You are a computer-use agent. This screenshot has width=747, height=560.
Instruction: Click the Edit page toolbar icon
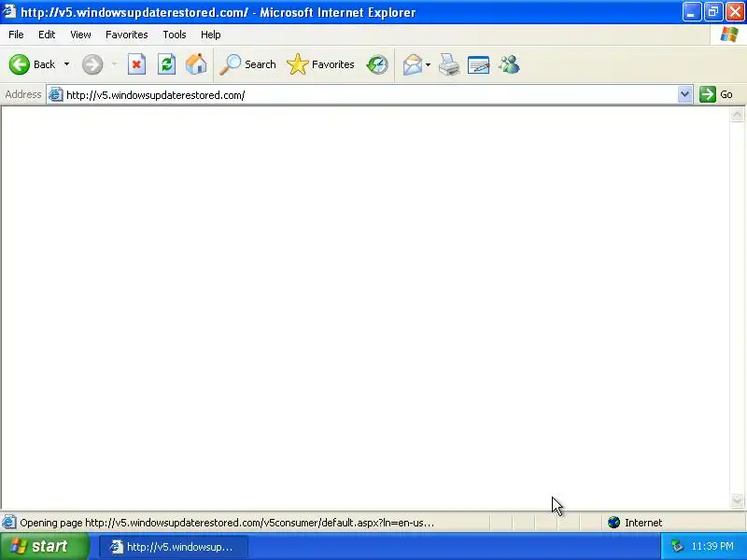point(479,64)
